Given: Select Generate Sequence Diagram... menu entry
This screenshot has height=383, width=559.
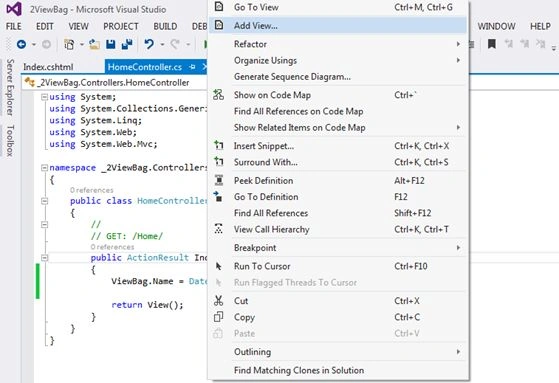Looking at the screenshot, I should [338, 77].
